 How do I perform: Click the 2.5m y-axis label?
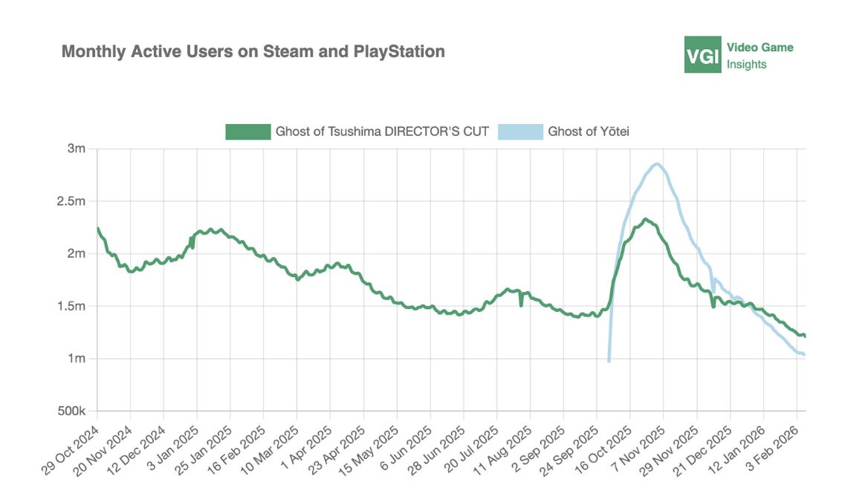(x=72, y=201)
